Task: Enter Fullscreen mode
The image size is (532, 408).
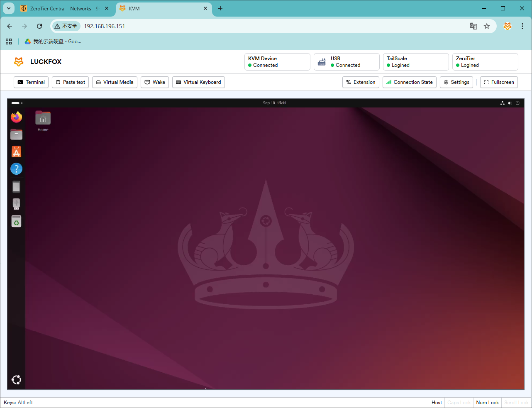Action: coord(499,82)
